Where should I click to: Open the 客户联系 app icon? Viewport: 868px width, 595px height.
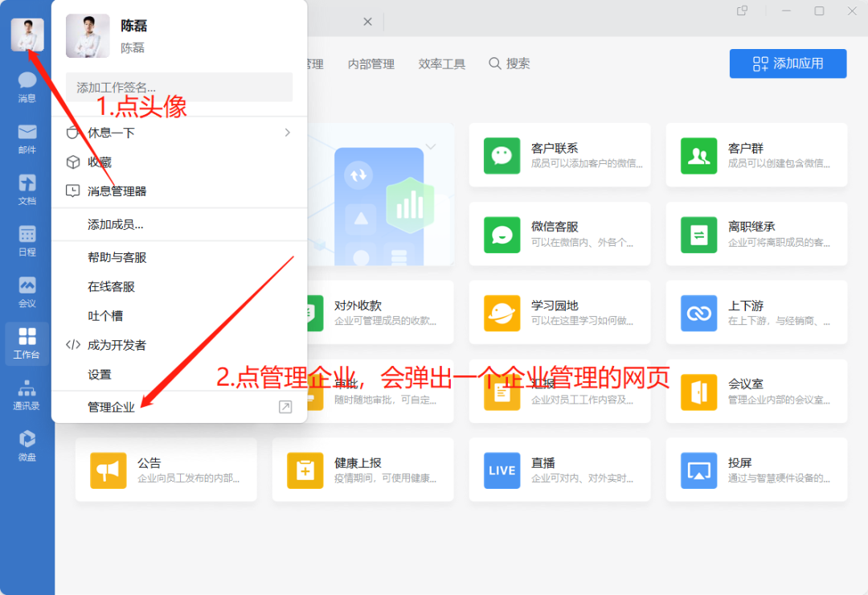(x=502, y=156)
